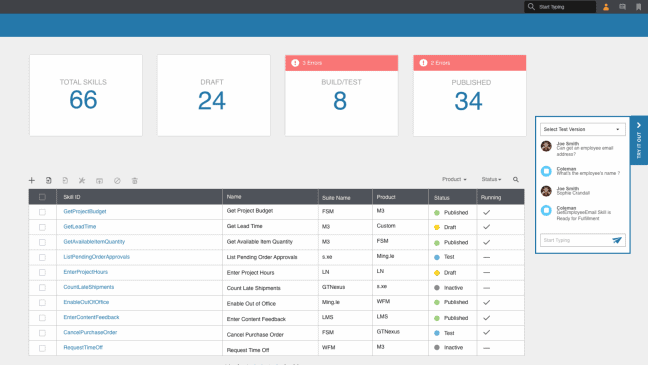The image size is (648, 365).
Task: Check the GetProjectBudget row checkbox
Action: 42,212
